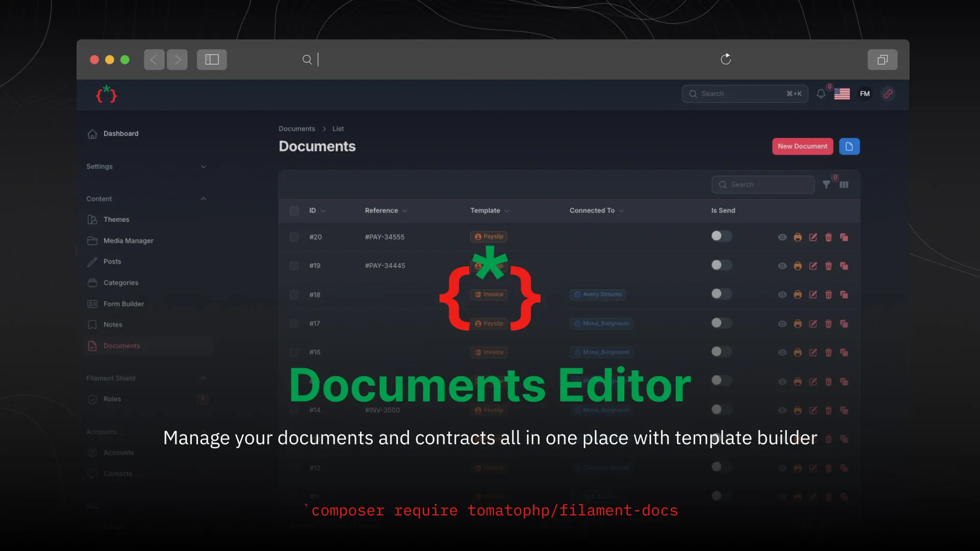This screenshot has height=551, width=980.
Task: Check the row checkbox for document #17
Action: [294, 323]
